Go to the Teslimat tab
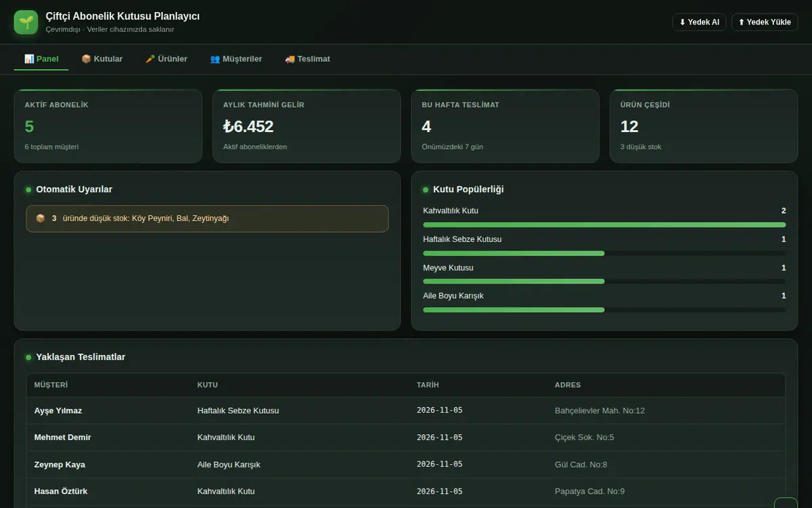Viewport: 812px width, 508px height. (307, 59)
